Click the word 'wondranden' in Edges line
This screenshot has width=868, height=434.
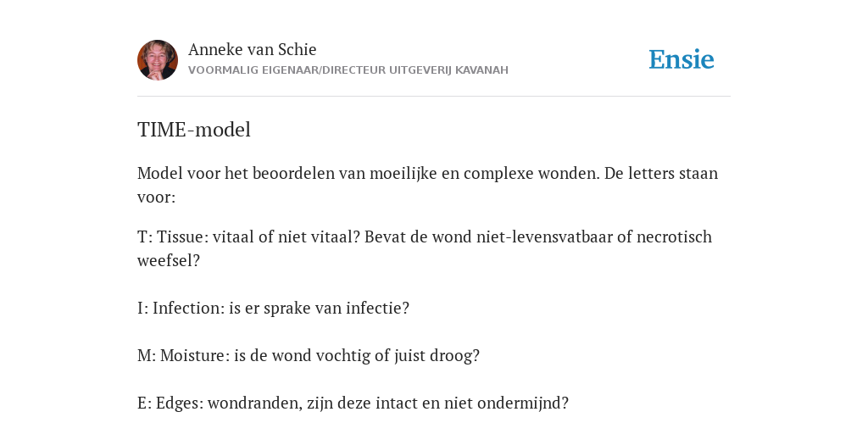point(254,403)
